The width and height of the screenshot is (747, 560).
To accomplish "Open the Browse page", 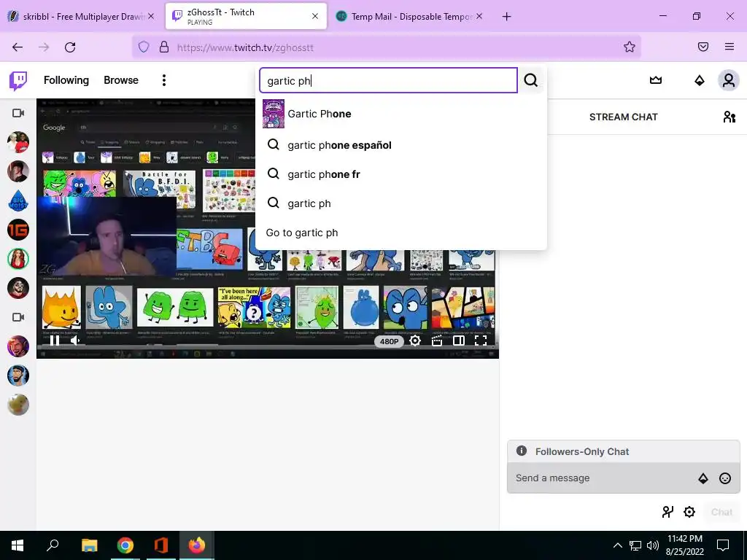I will tap(121, 80).
